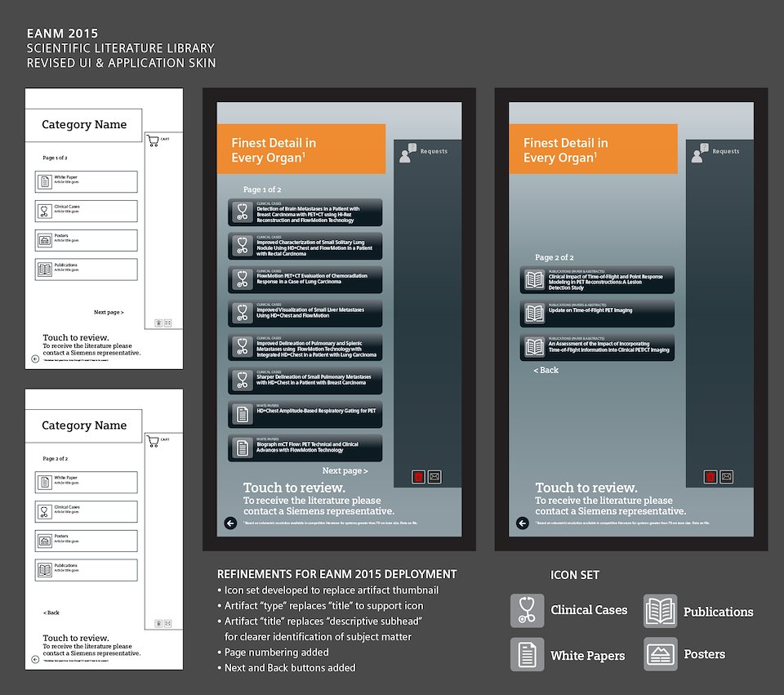The image size is (784, 695).
Task: Click White Papers document icon in Icon Set
Action: coord(527,654)
